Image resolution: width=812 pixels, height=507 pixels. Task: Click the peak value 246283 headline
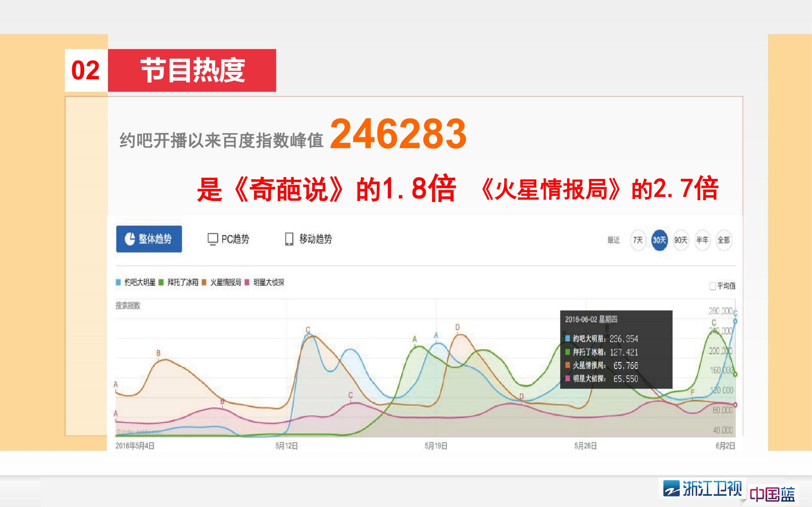(x=398, y=134)
